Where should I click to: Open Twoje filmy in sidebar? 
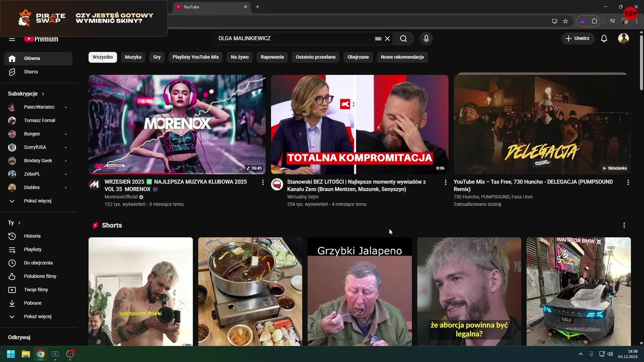pyautogui.click(x=38, y=290)
